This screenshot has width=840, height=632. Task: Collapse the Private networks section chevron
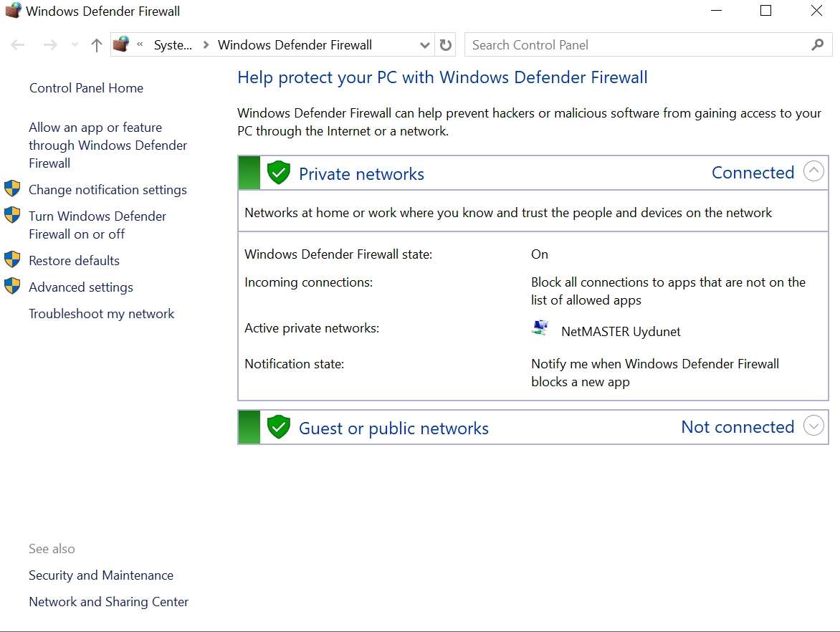[x=813, y=171]
